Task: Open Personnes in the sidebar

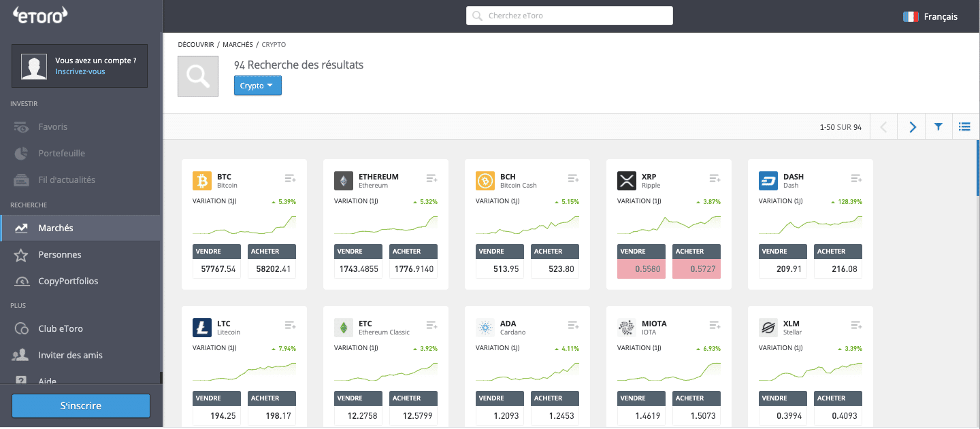Action: (x=80, y=255)
